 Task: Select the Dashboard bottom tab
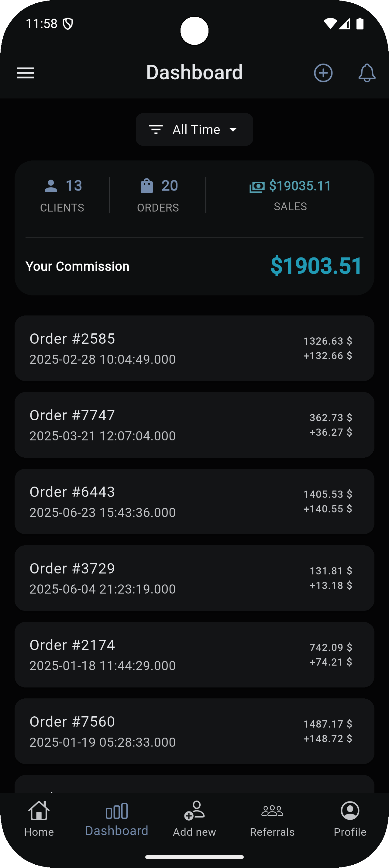[x=116, y=818]
